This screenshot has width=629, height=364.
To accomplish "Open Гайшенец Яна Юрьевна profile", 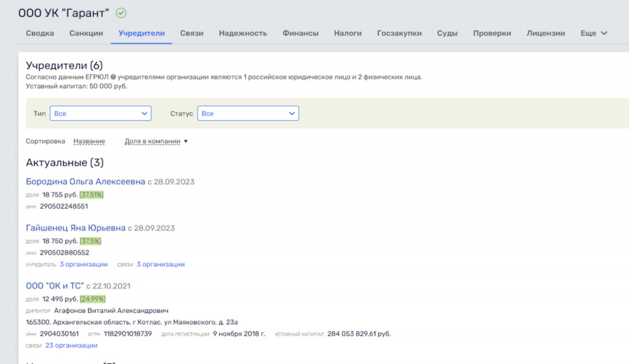I will [x=76, y=228].
